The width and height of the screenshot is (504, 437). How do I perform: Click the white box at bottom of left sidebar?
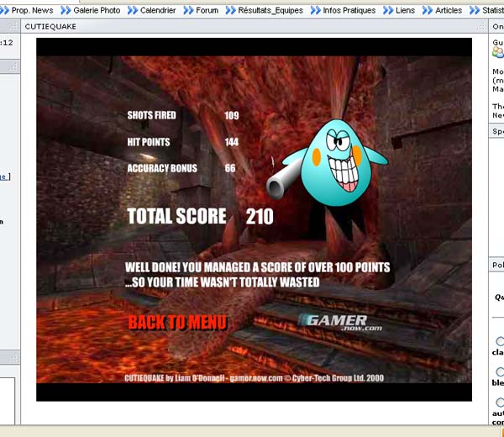(x=8, y=401)
